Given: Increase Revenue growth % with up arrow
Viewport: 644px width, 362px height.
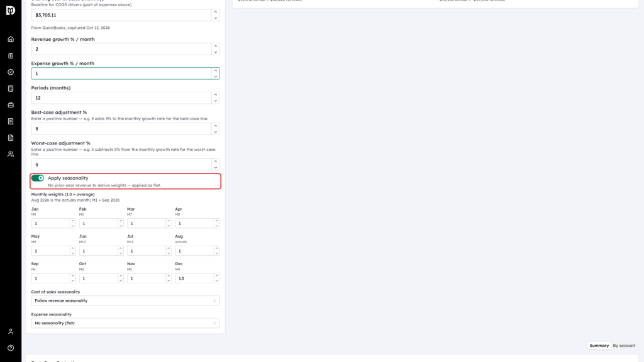Looking at the screenshot, I should click(x=216, y=47).
